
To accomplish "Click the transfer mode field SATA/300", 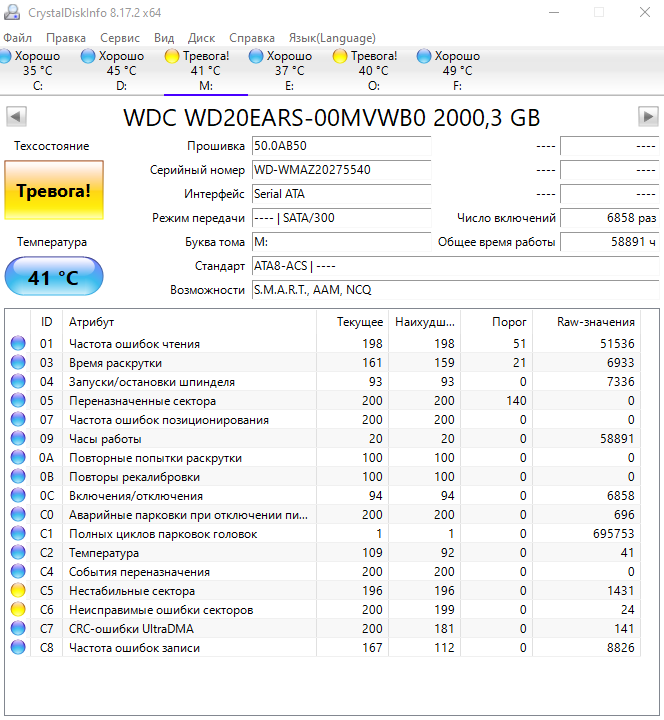I will tap(341, 218).
